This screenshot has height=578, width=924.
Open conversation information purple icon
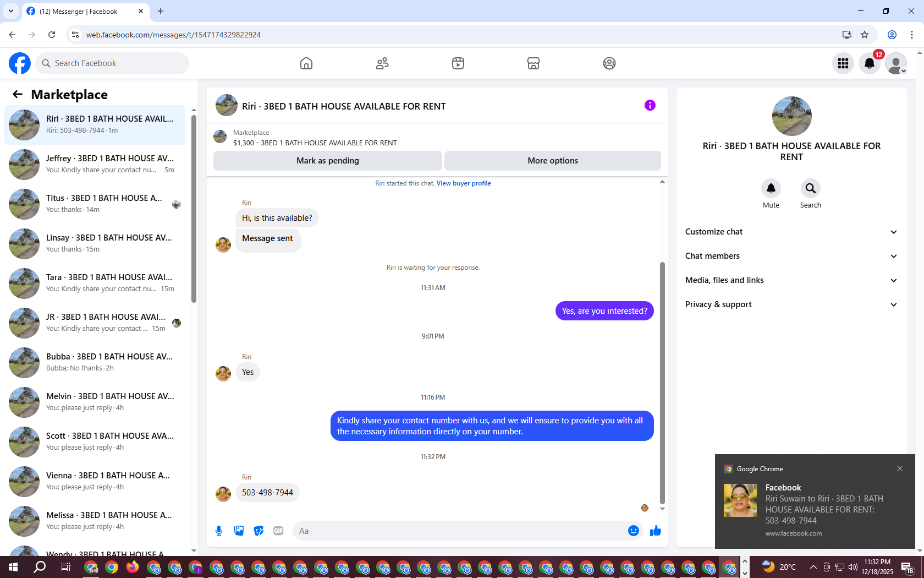point(650,105)
